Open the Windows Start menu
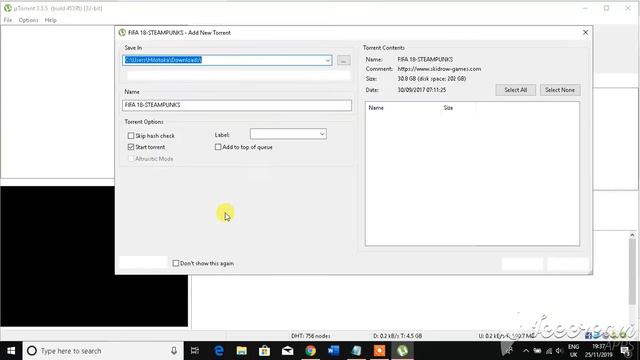 [x=11, y=351]
